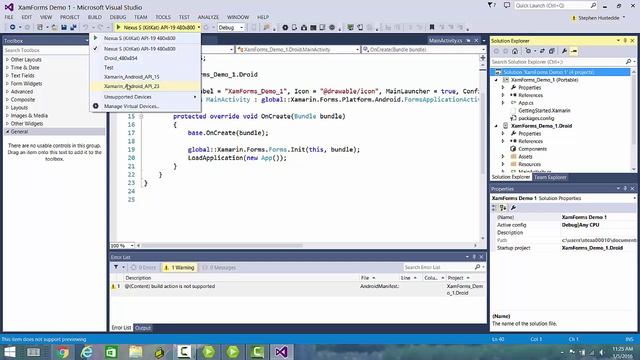Click Home icon in Solution Explorer toolbar
Image resolution: width=640 pixels, height=360 pixels.
coord(515,51)
